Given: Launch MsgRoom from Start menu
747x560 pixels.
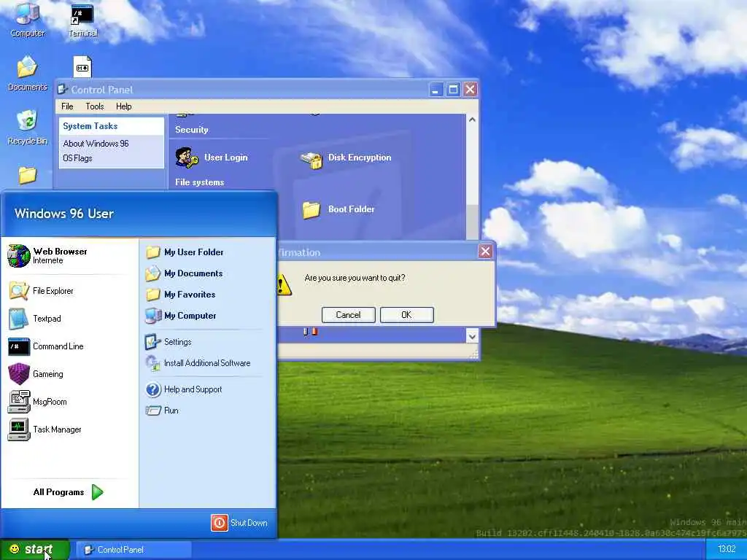Looking at the screenshot, I should (x=69, y=402).
